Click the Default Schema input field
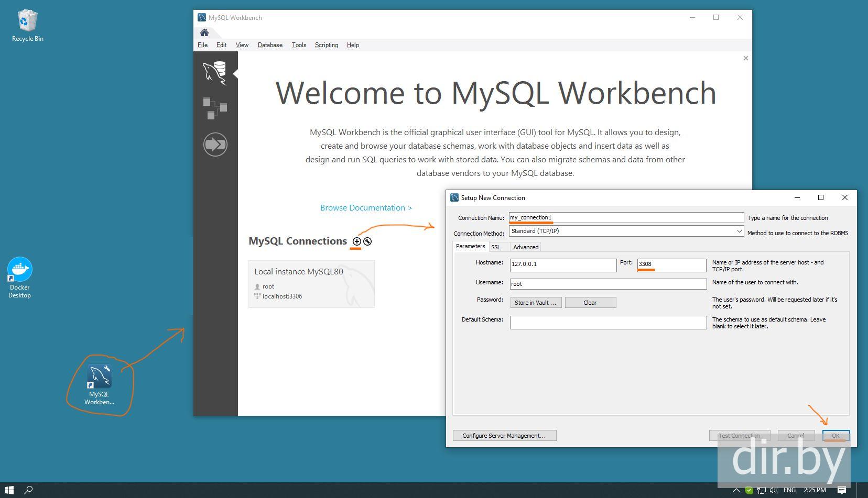This screenshot has height=498, width=868. (x=608, y=323)
